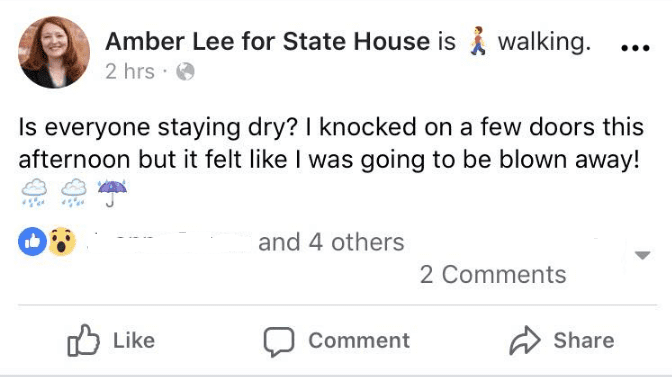
Task: Open the three-dot post options menu
Action: pos(636,48)
